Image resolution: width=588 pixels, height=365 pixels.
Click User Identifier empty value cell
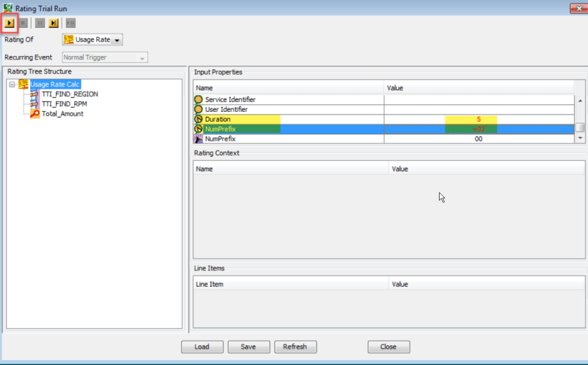click(479, 109)
